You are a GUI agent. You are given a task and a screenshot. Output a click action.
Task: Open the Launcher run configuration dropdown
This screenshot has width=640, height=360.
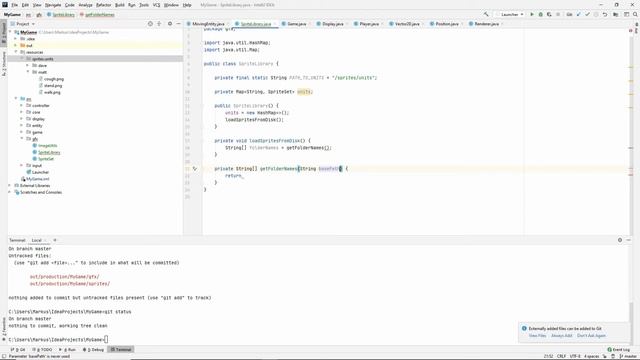pos(510,14)
